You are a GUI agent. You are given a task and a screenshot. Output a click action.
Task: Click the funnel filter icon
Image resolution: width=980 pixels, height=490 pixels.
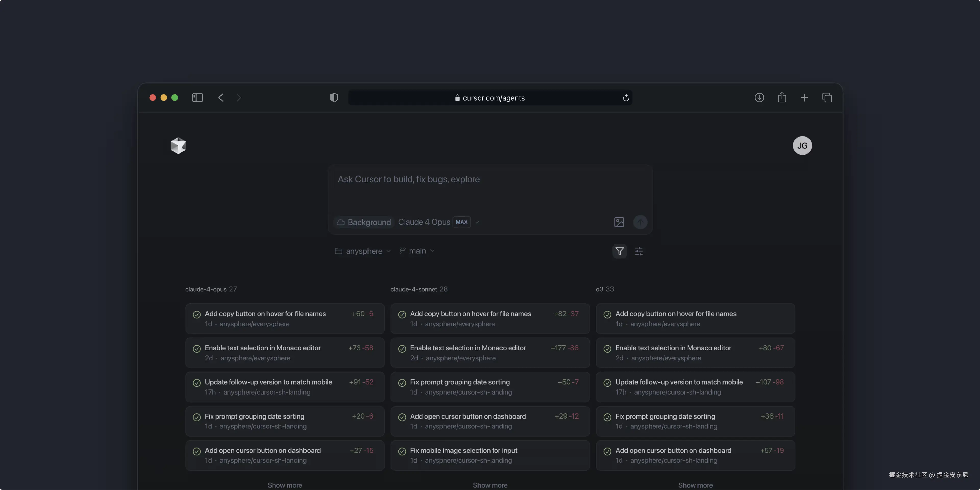coord(619,251)
